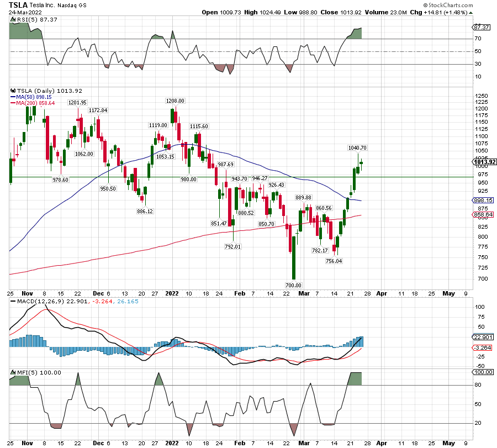Click the 851.47 low price label
497x448 pixels.
(x=219, y=223)
